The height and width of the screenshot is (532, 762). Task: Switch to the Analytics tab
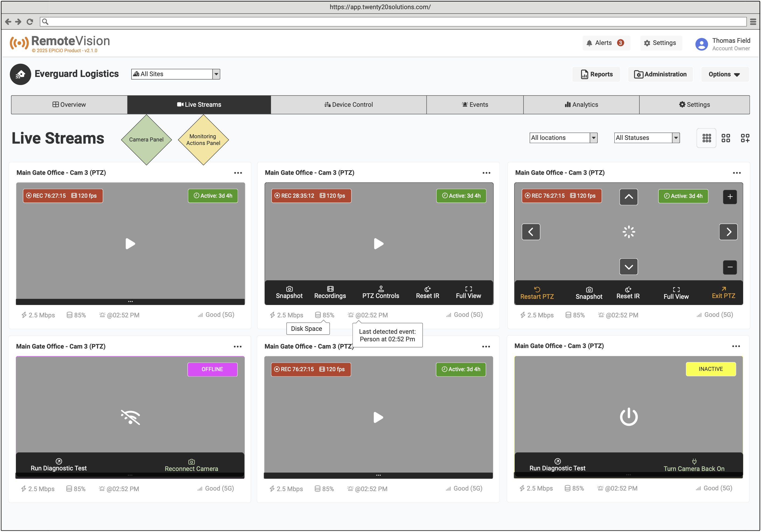click(582, 105)
